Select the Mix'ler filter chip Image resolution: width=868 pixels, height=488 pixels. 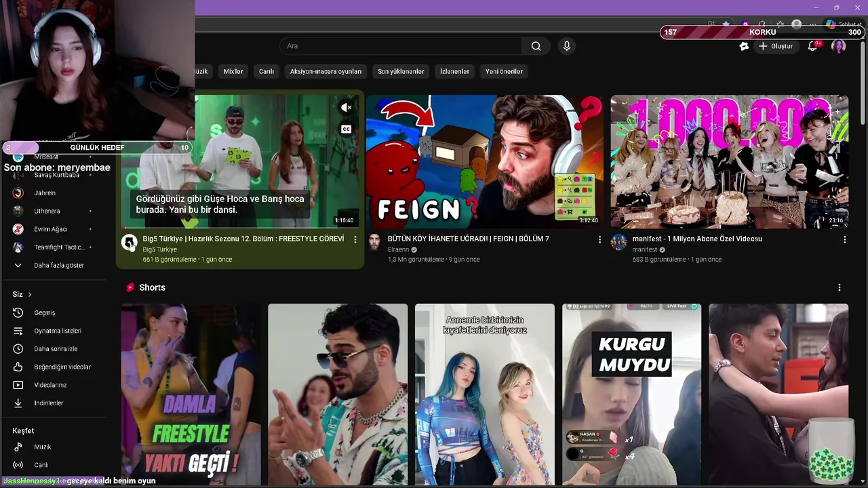tap(233, 71)
